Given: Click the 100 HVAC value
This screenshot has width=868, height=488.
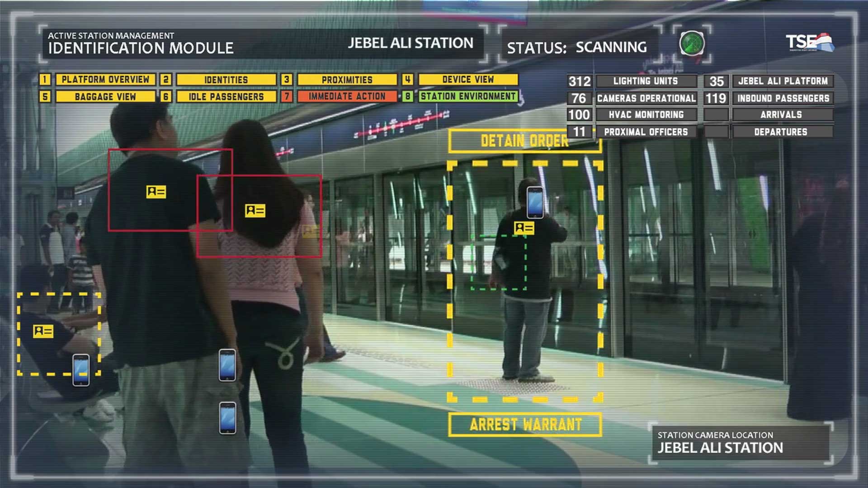Looking at the screenshot, I should click(x=580, y=115).
